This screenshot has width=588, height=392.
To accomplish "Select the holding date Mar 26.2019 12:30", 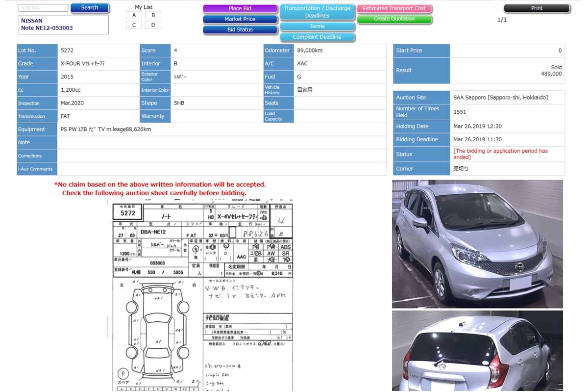I will pos(478,127).
